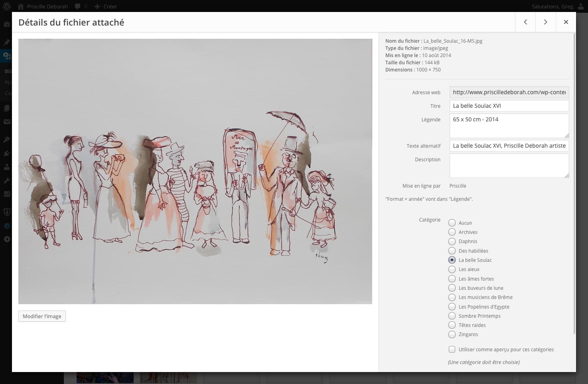Select the Les buveurs de lune radio button

pyautogui.click(x=452, y=288)
